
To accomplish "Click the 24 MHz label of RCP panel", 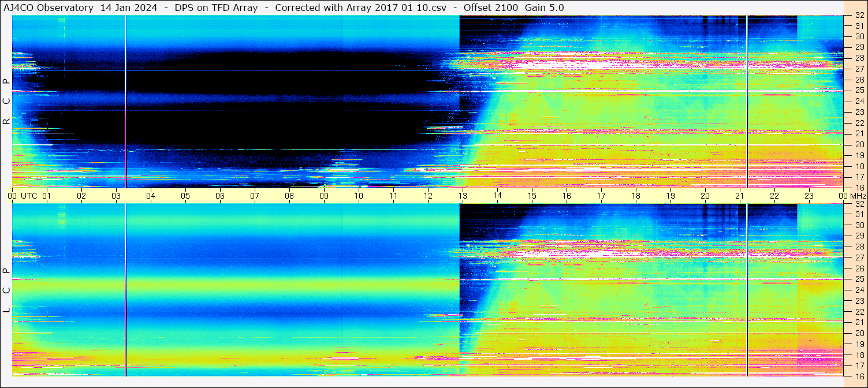I will (x=859, y=101).
